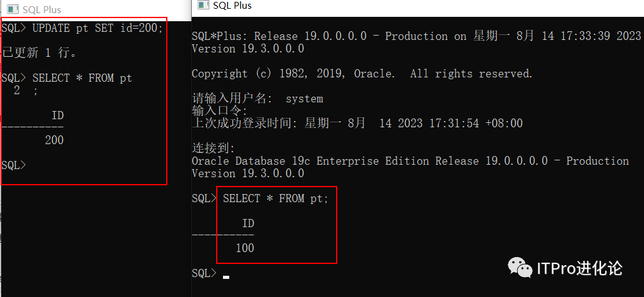Click the blinking cursor at right SQL prompt
The width and height of the screenshot is (644, 297).
[226, 275]
